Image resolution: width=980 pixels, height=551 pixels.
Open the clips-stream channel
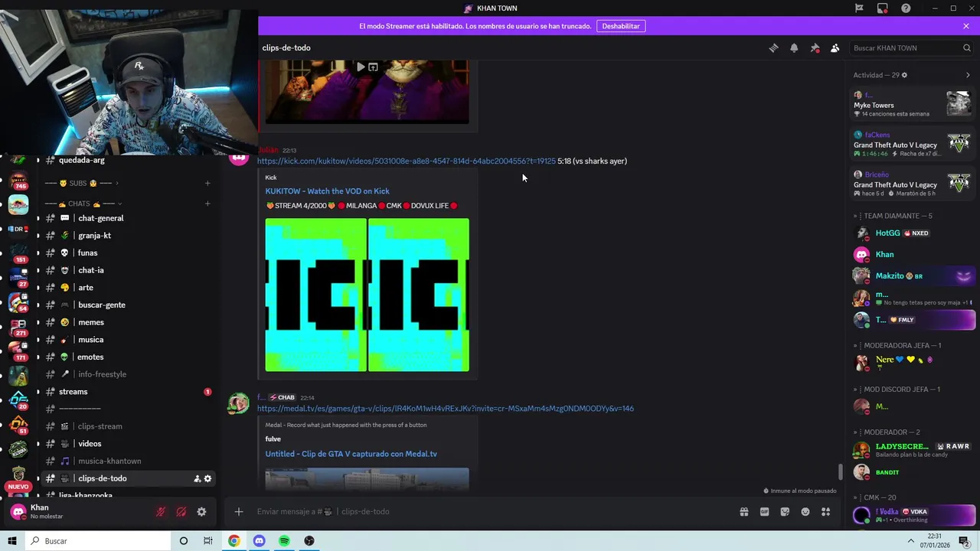(x=129, y=426)
